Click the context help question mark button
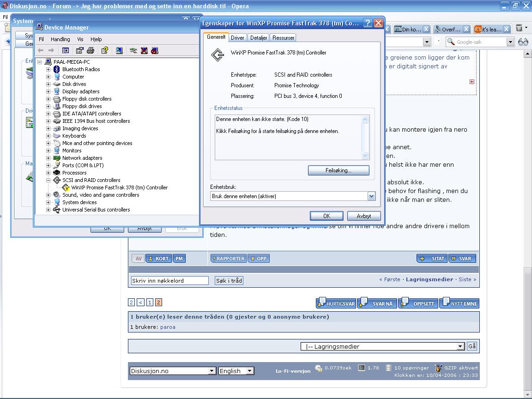This screenshot has width=532, height=399. 368,23
